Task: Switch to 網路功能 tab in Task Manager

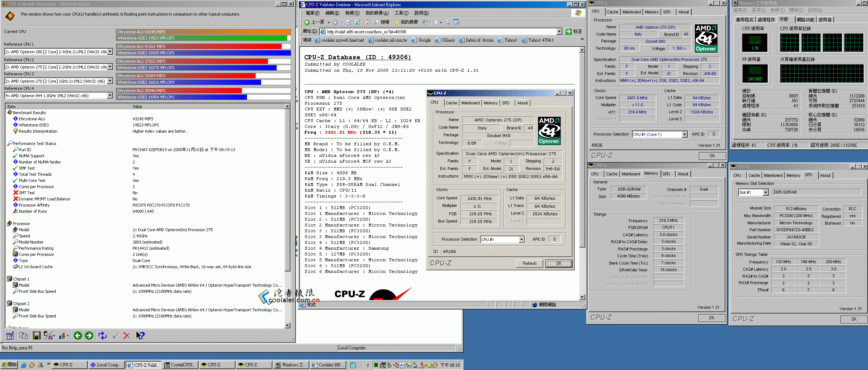Action: (x=805, y=20)
